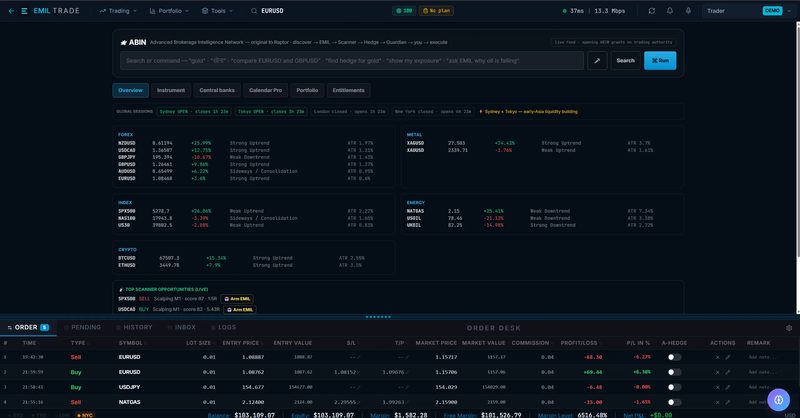The image size is (800, 418).
Task: Open the PENDING orders tab
Action: [x=83, y=327]
